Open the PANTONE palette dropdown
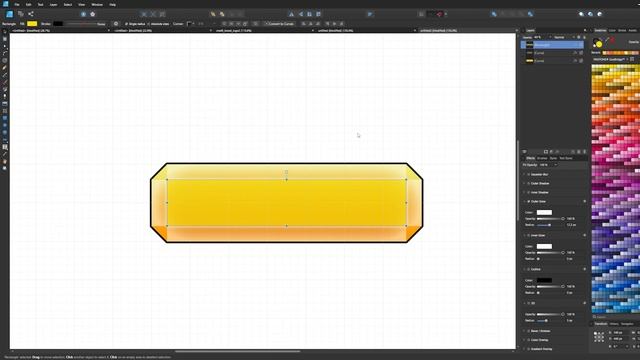 611,59
